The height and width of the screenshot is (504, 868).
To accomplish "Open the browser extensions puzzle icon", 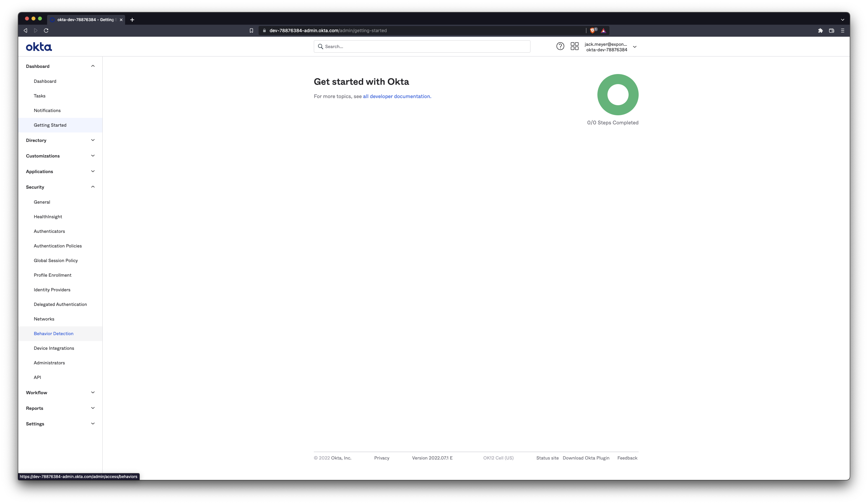I will pyautogui.click(x=821, y=30).
